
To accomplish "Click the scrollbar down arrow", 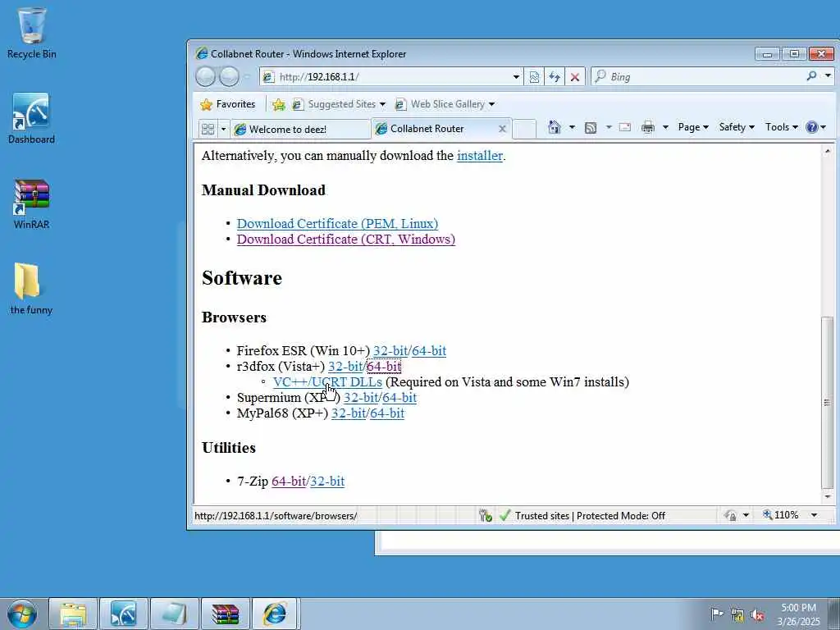I will [x=828, y=496].
